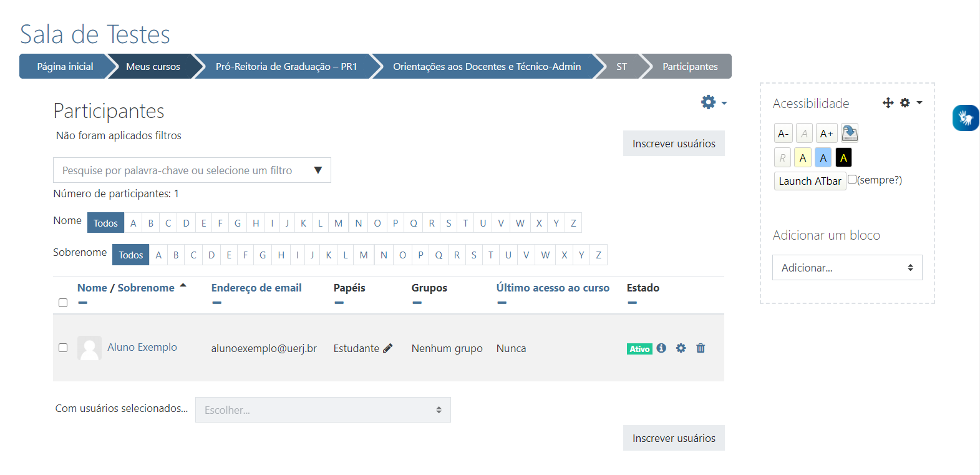Select the Aluno Exemplo row checkbox
980x475 pixels.
(63, 348)
